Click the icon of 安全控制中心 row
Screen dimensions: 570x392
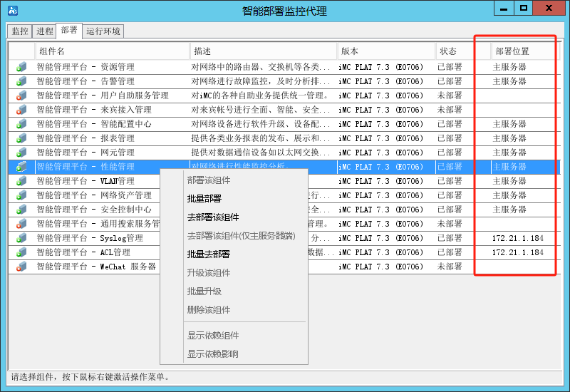tap(21, 210)
